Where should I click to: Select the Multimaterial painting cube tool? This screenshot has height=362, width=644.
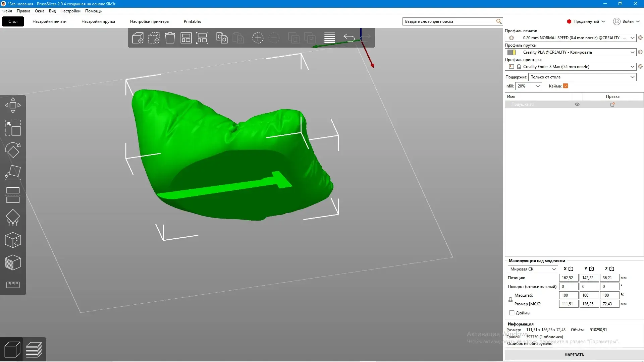point(13,262)
